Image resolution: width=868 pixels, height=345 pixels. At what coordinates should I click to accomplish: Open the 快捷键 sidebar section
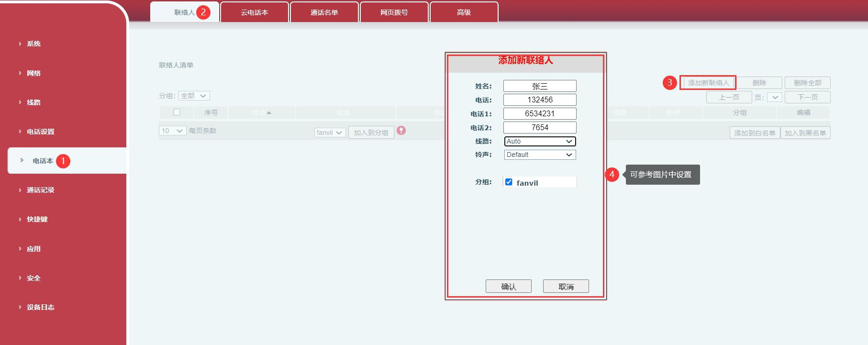pyautogui.click(x=37, y=219)
